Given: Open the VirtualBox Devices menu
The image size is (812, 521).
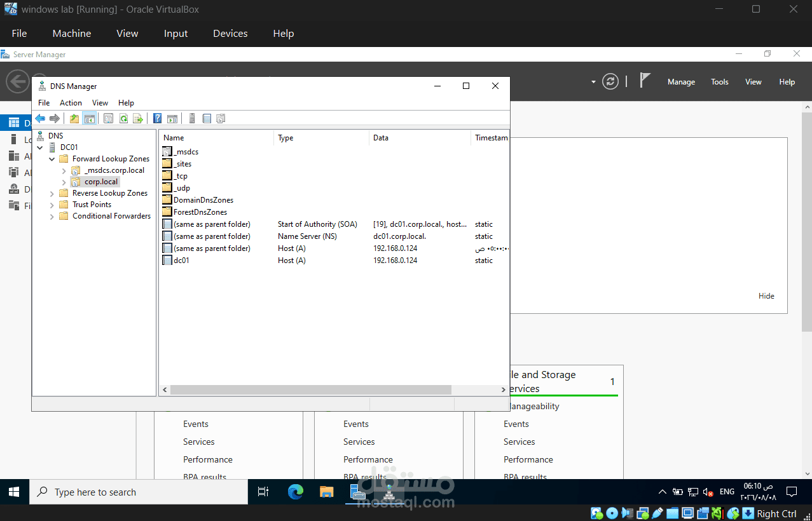Looking at the screenshot, I should pyautogui.click(x=230, y=34).
